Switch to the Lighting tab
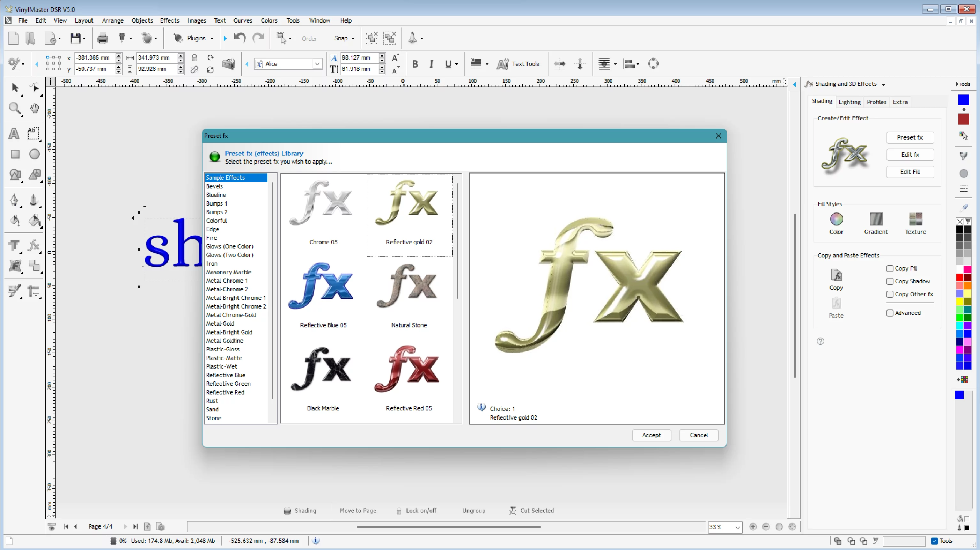The height and width of the screenshot is (550, 980). point(849,102)
